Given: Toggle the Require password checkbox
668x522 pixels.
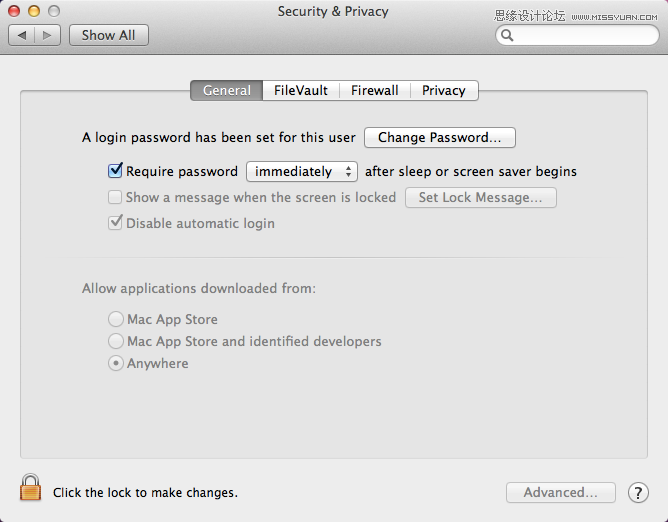Looking at the screenshot, I should 115,170.
